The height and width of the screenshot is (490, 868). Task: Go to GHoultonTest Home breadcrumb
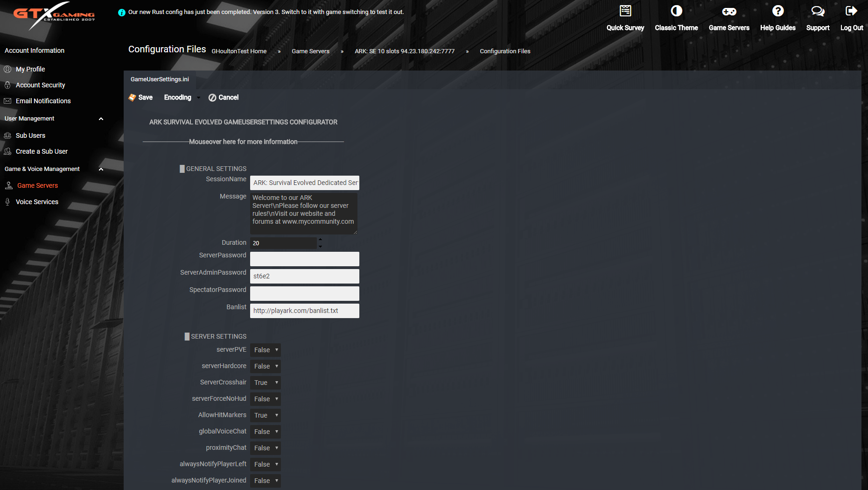click(x=239, y=51)
